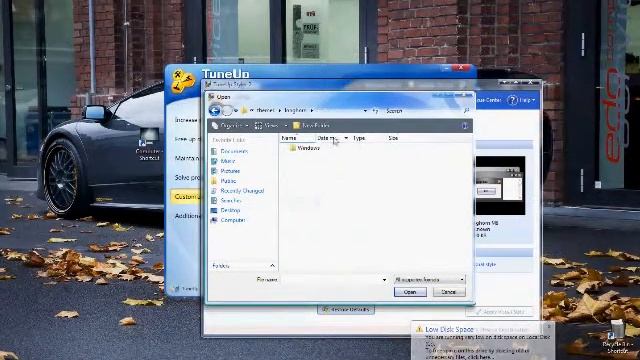640x360 pixels.
Task: Open Help menu in TuneUp Styler header
Action: tap(522, 100)
